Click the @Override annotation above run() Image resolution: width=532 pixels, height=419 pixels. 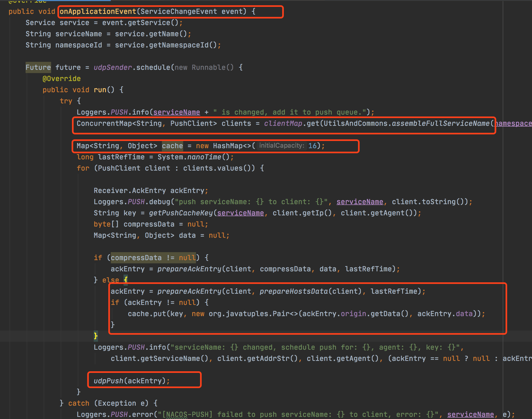pyautogui.click(x=62, y=79)
